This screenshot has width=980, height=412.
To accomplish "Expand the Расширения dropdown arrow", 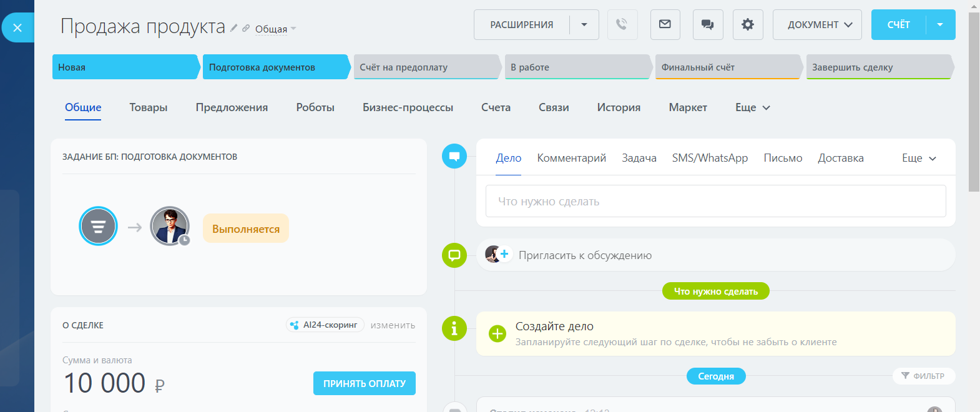I will click(x=584, y=25).
